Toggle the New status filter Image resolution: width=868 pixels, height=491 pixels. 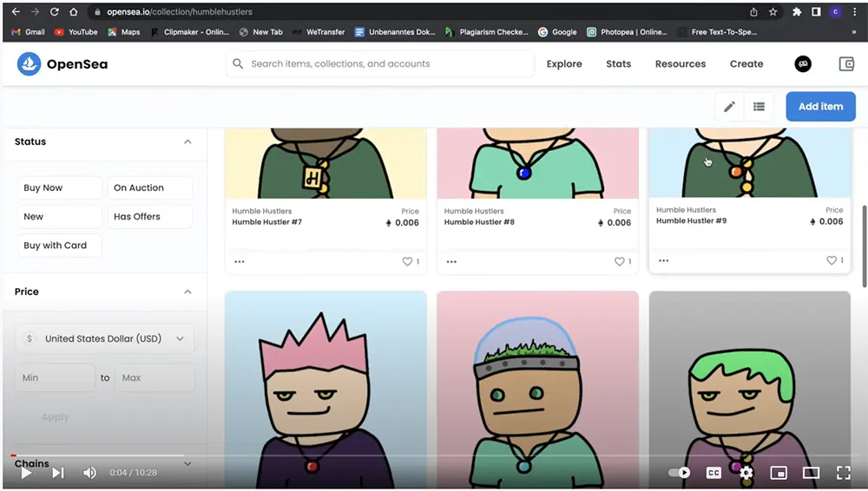tap(60, 216)
